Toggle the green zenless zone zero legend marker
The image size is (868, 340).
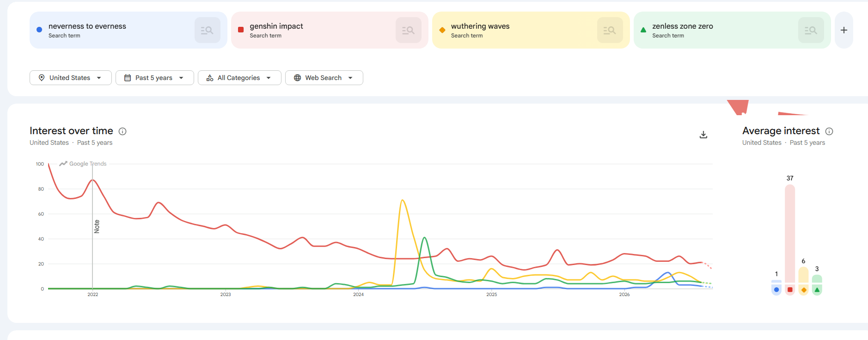coord(817,290)
